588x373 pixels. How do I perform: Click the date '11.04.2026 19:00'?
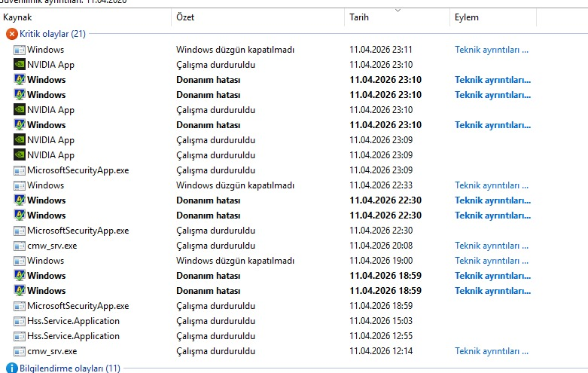pos(381,261)
